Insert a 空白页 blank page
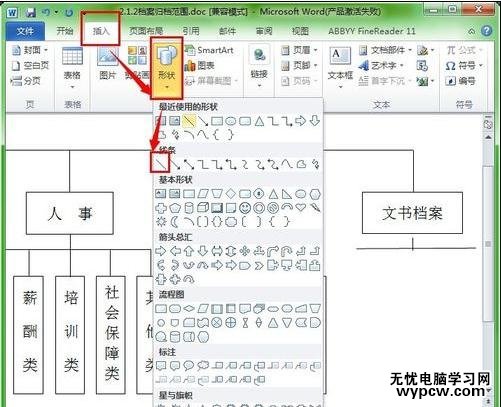501x407 pixels. click(x=30, y=66)
